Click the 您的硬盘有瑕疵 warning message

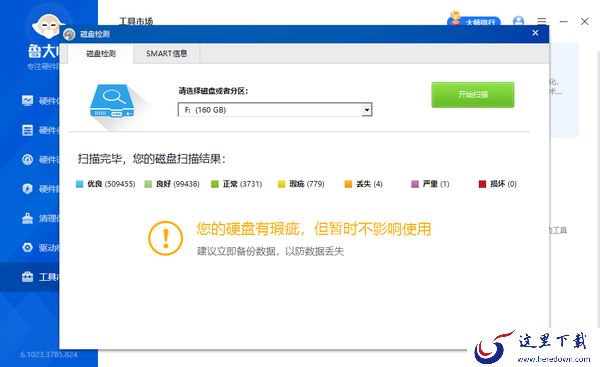point(314,229)
